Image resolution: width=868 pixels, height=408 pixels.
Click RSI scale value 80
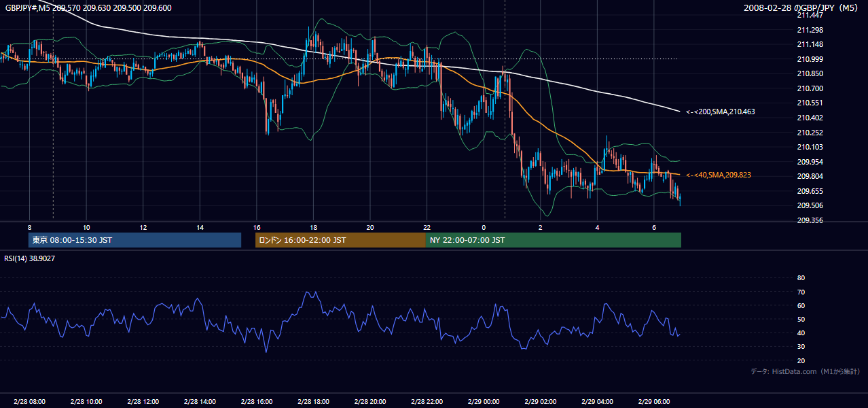(801, 278)
